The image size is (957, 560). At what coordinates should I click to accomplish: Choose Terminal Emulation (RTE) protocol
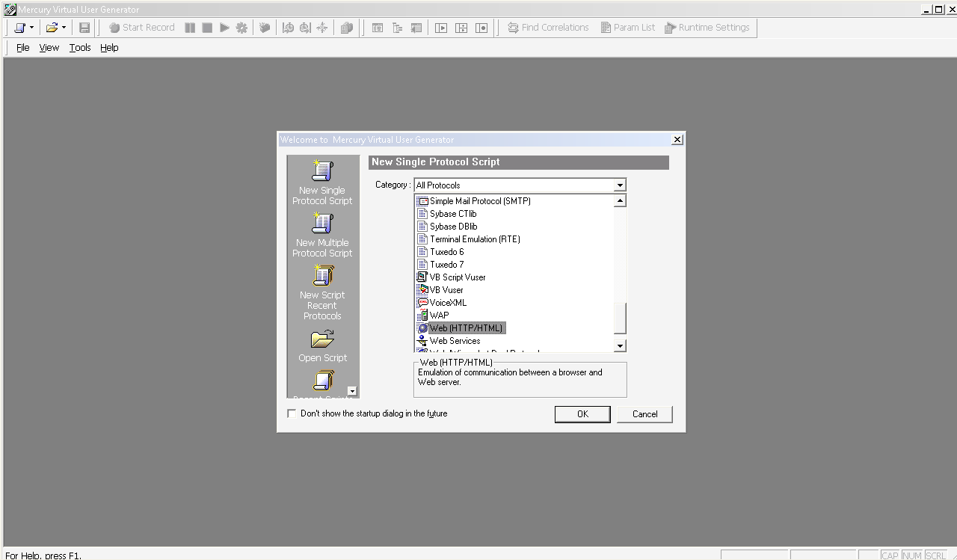[x=469, y=239]
